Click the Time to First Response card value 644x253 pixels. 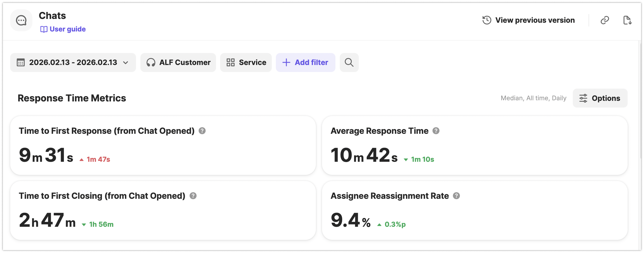[x=46, y=155]
